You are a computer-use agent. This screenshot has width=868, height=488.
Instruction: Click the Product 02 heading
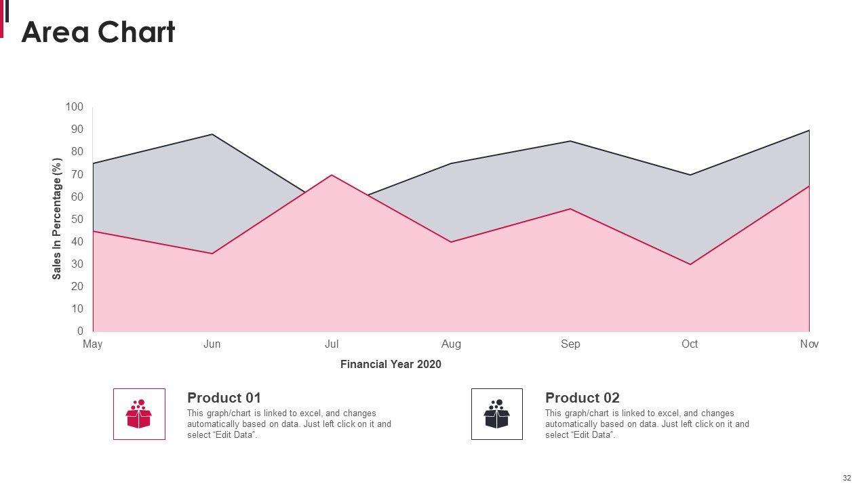[x=582, y=398]
